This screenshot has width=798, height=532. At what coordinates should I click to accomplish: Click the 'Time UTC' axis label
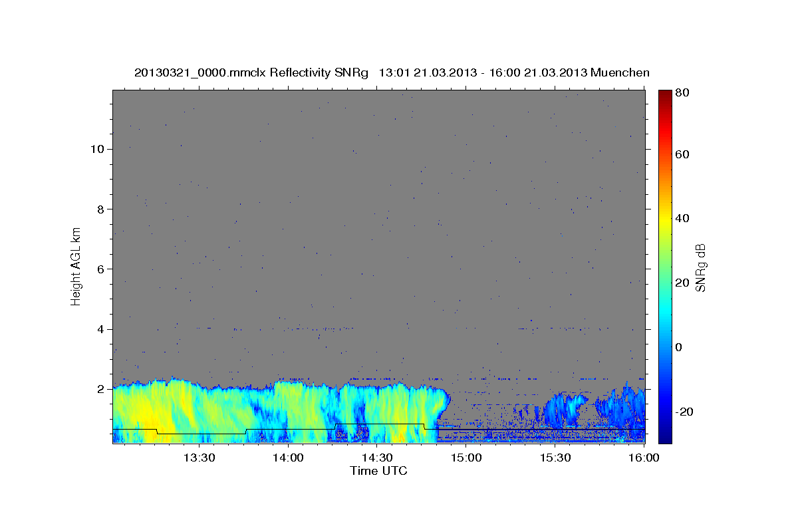(x=378, y=471)
